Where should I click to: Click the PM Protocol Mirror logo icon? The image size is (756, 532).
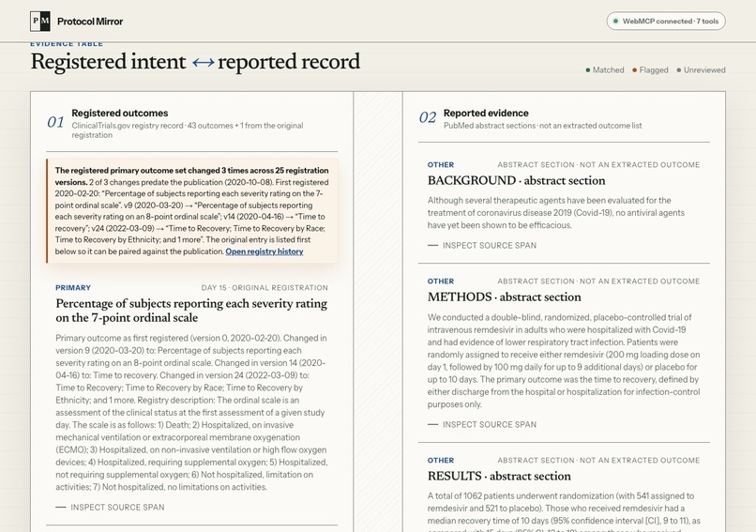pyautogui.click(x=40, y=22)
